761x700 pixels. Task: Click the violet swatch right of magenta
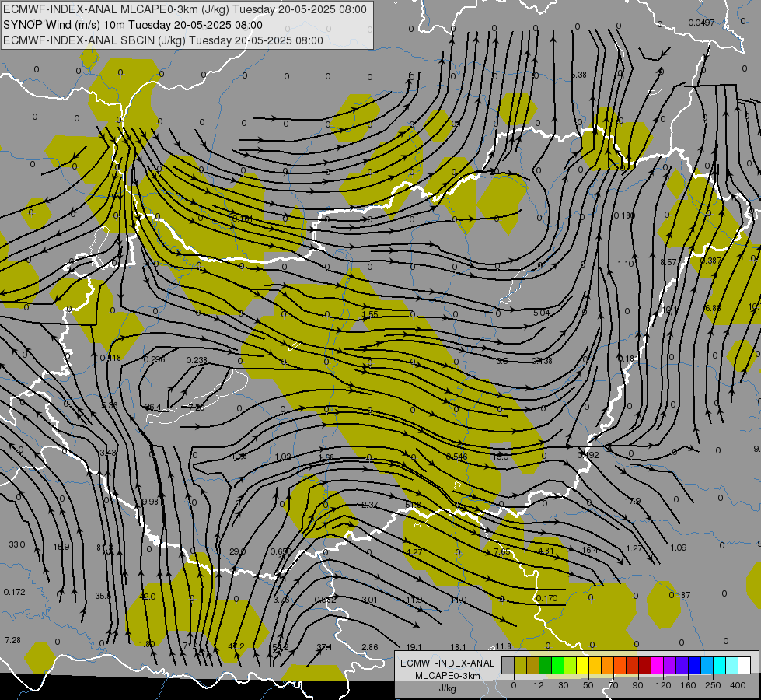[x=669, y=665]
